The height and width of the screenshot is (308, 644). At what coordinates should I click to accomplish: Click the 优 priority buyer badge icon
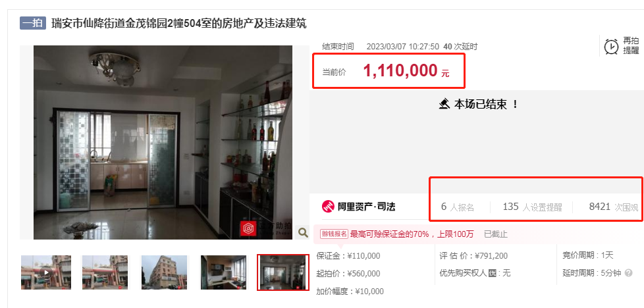[493, 273]
